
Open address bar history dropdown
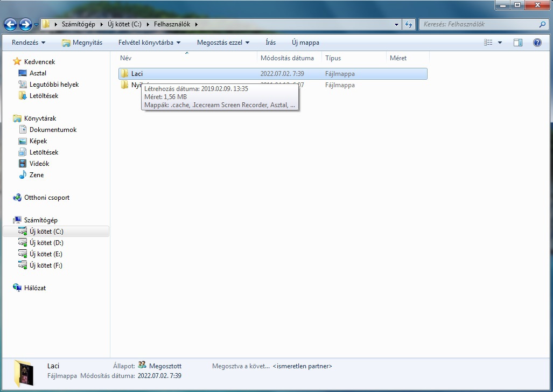[396, 24]
